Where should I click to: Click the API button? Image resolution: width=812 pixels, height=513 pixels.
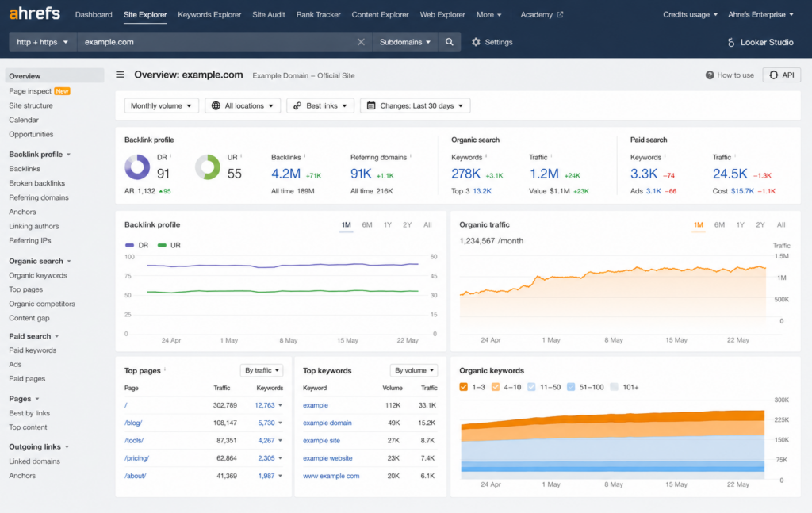pos(781,75)
